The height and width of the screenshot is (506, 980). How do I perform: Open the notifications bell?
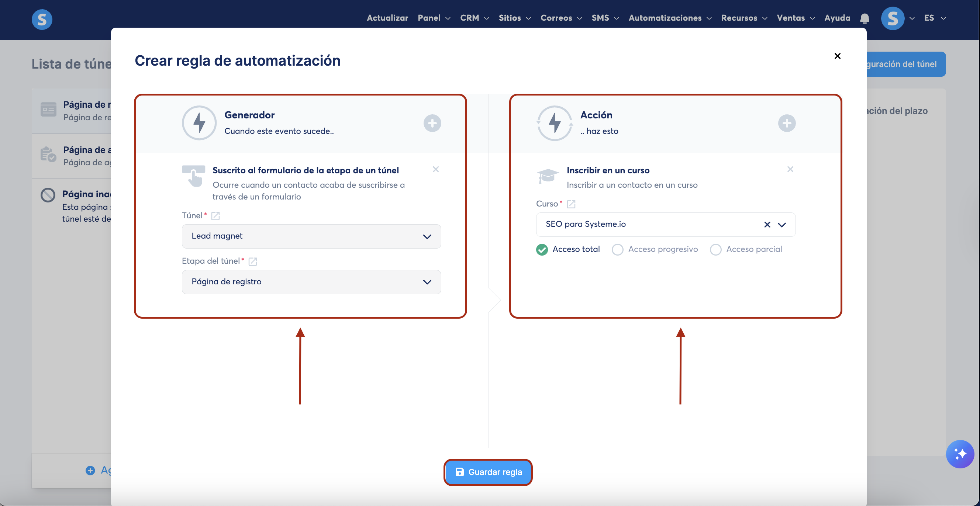tap(865, 18)
